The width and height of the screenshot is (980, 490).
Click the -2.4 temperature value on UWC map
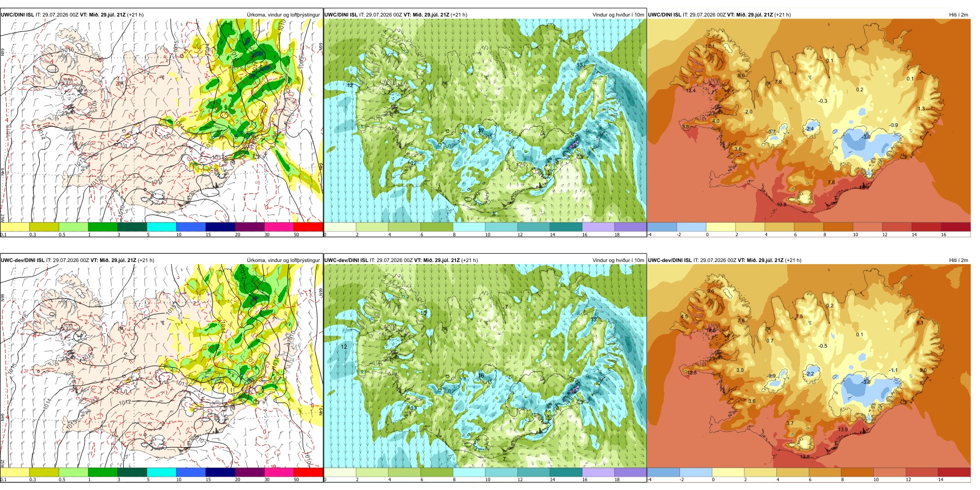810,129
